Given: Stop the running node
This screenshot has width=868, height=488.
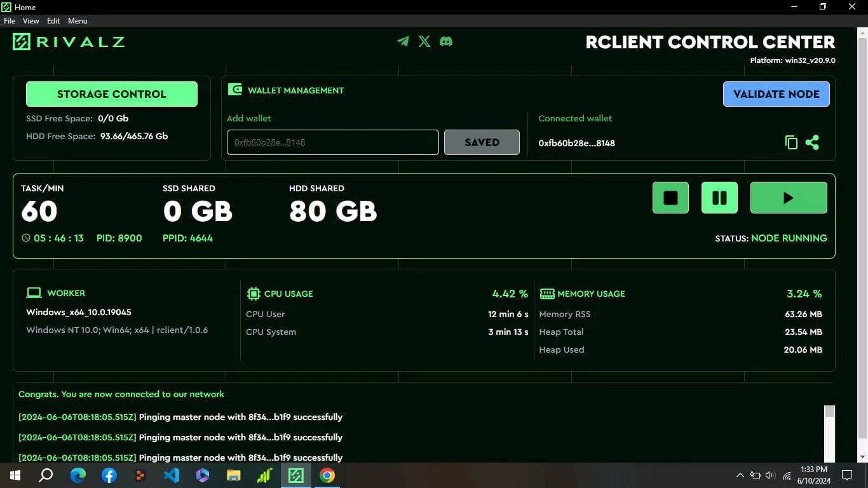Looking at the screenshot, I should [x=670, y=198].
